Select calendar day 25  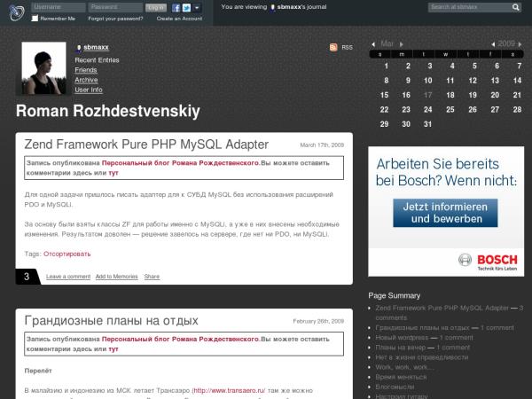click(x=450, y=110)
